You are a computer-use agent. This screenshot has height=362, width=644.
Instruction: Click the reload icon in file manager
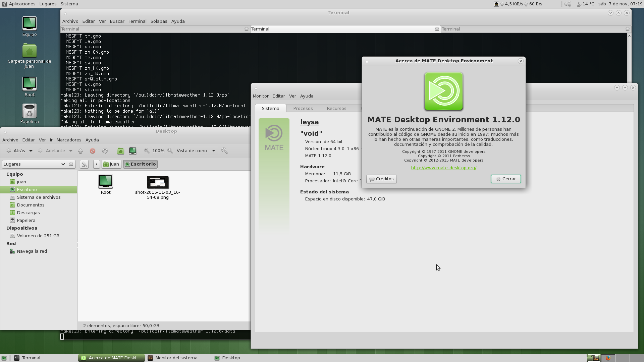tap(105, 151)
